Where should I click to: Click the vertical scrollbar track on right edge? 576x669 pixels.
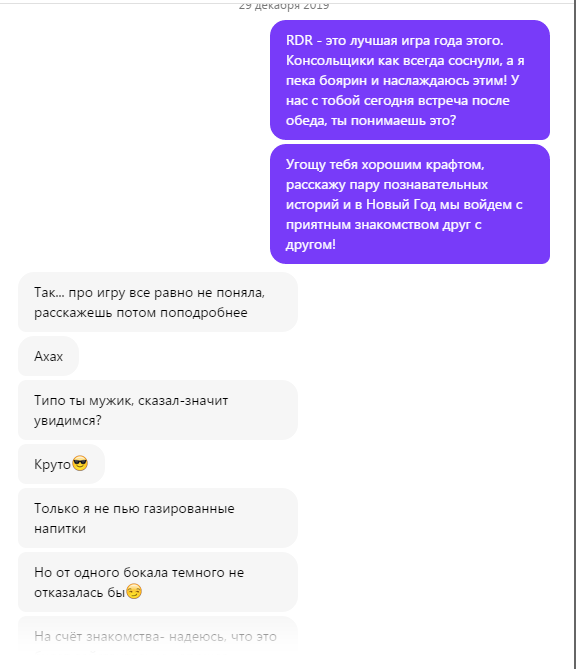575,334
